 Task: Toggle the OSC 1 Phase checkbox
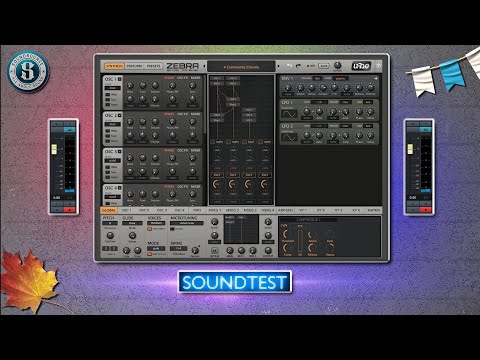(x=108, y=95)
